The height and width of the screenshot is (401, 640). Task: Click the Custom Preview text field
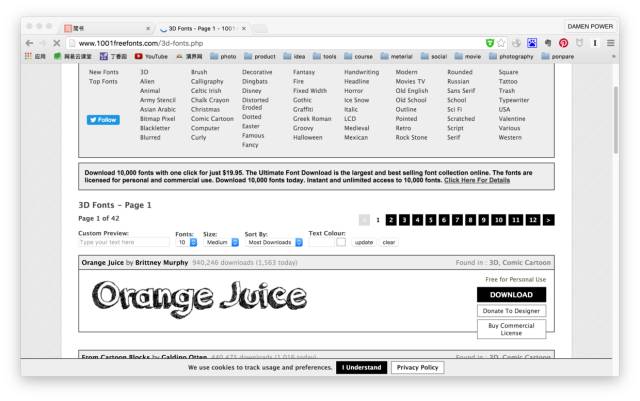pos(124,242)
